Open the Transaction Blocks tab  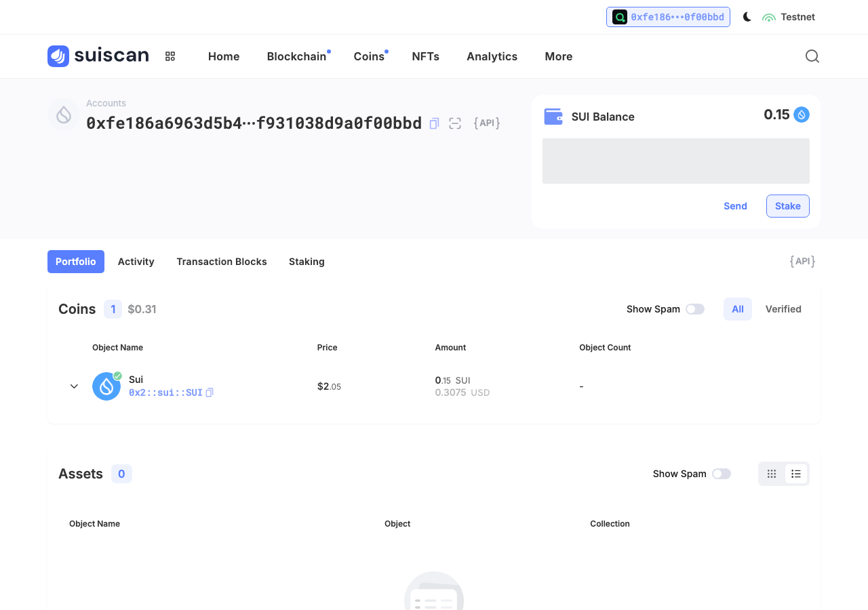point(222,262)
